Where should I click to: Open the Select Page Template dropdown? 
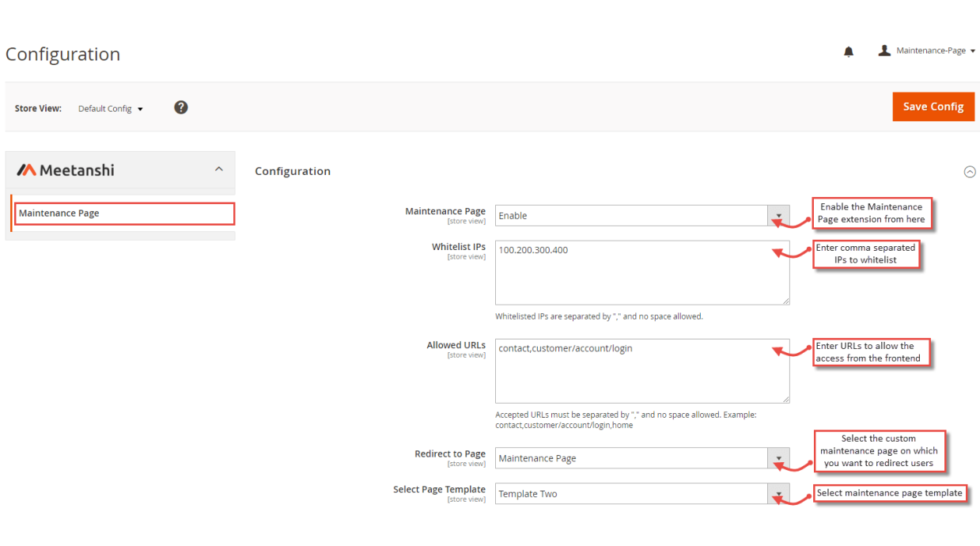click(642, 494)
